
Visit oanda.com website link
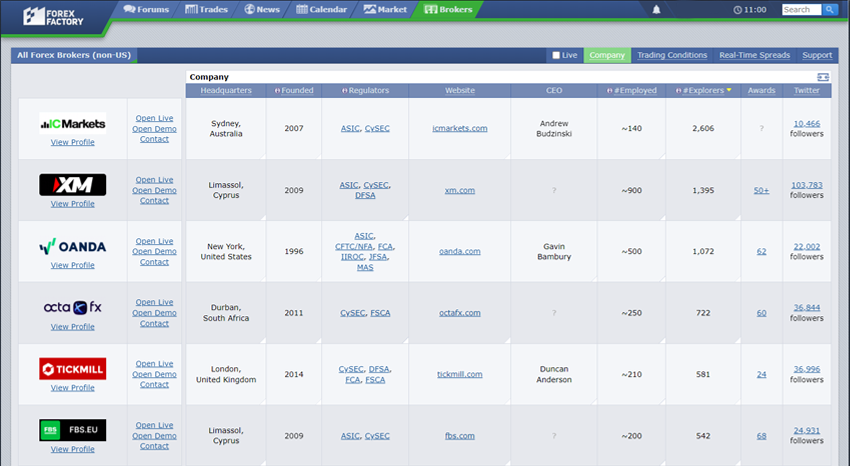coord(460,251)
